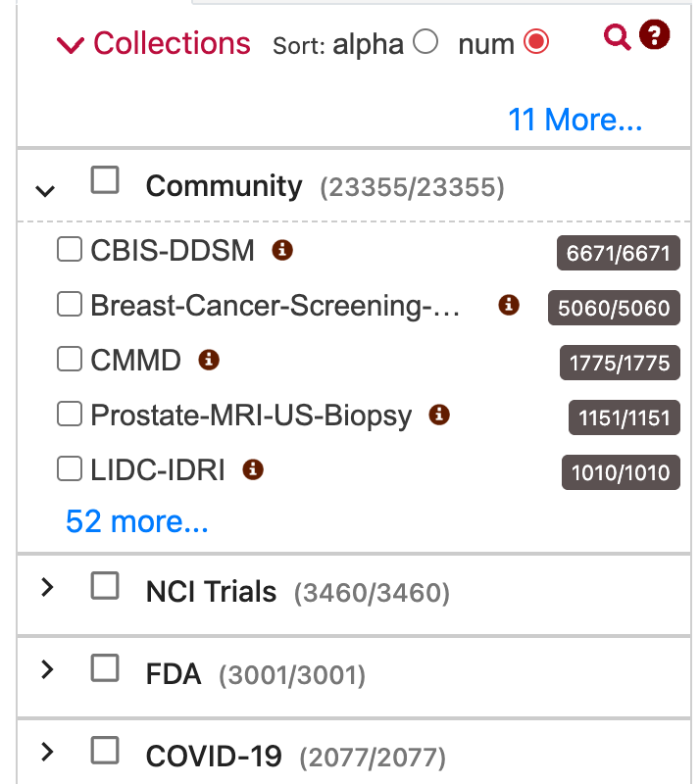Tick the CBIS-DDSM checkbox

click(x=70, y=249)
